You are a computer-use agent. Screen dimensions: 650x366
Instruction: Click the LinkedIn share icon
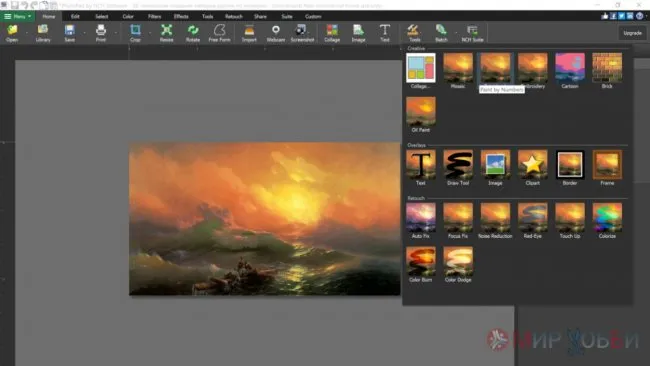(630, 16)
